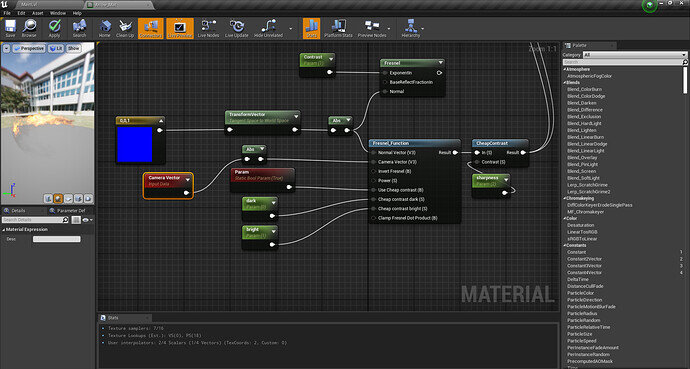Click the Browse toolbar icon
Viewport: 690px width, 369px height.
point(29,29)
